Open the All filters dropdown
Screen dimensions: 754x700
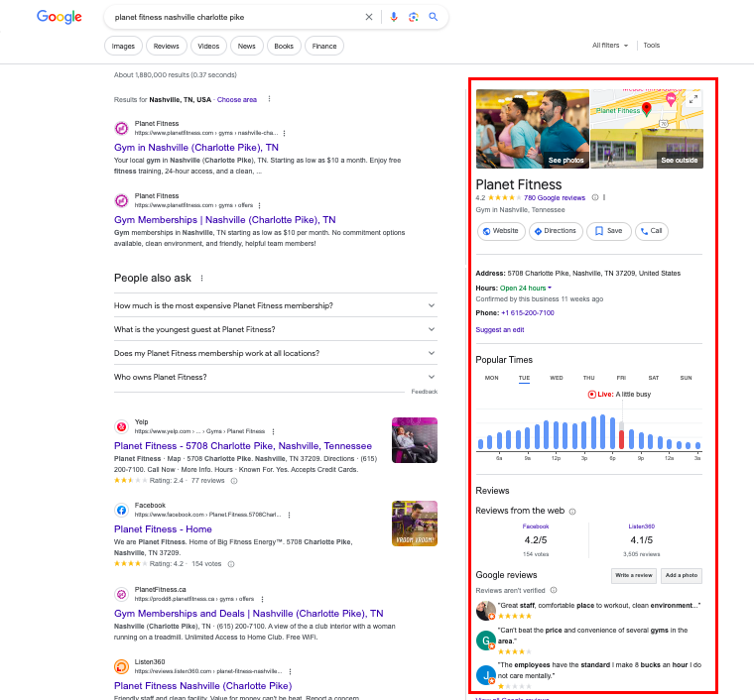tap(610, 46)
